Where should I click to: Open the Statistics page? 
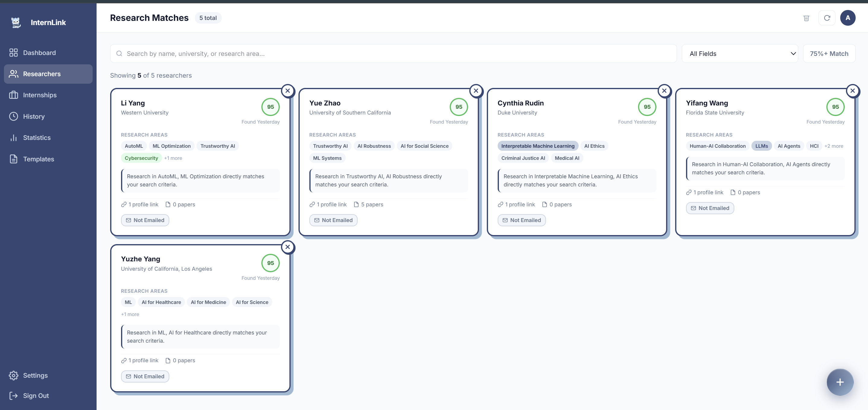[48, 138]
